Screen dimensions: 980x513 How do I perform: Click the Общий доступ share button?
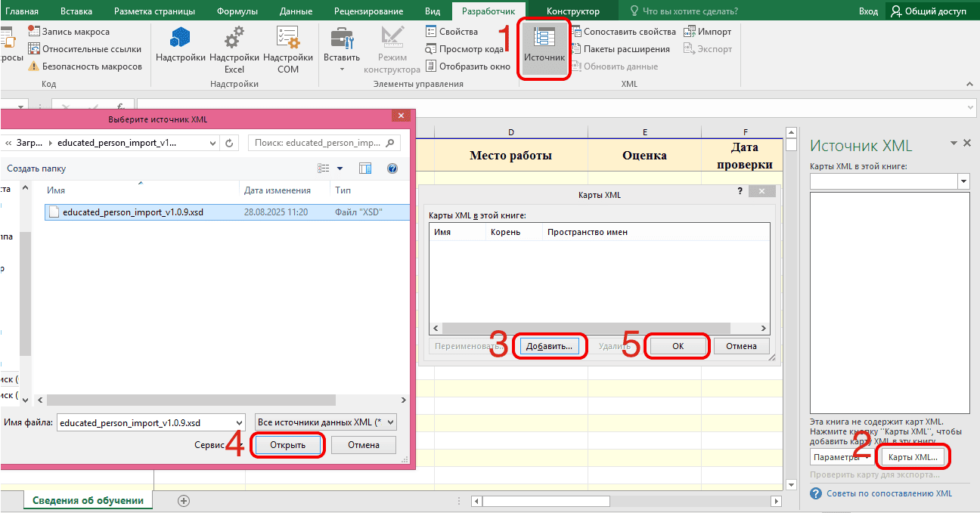pos(932,11)
